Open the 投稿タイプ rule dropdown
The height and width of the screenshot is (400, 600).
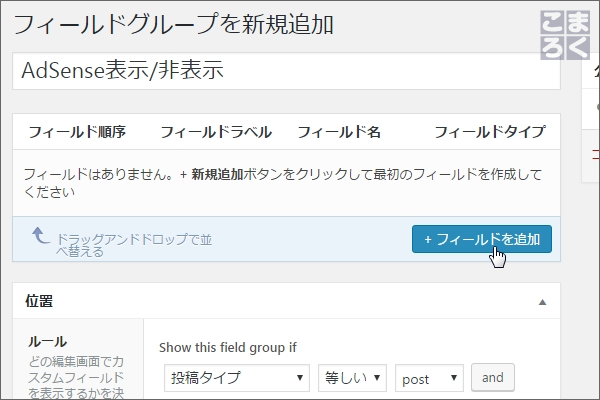[237, 378]
